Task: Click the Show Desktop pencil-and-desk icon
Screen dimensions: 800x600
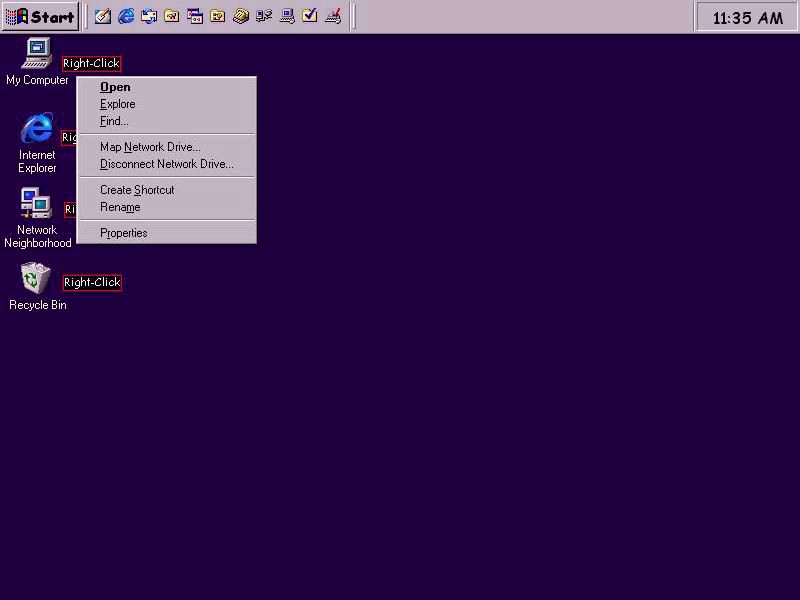Action: click(x=103, y=16)
